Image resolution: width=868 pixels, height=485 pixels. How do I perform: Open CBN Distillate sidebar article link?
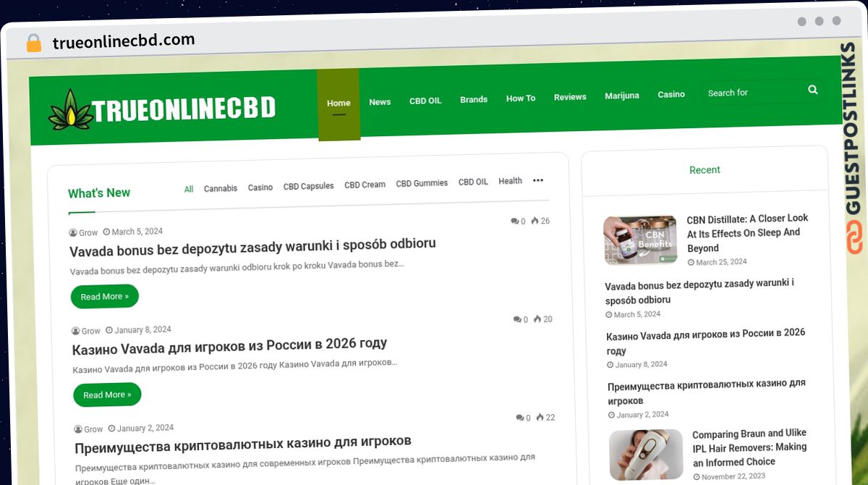(x=748, y=233)
